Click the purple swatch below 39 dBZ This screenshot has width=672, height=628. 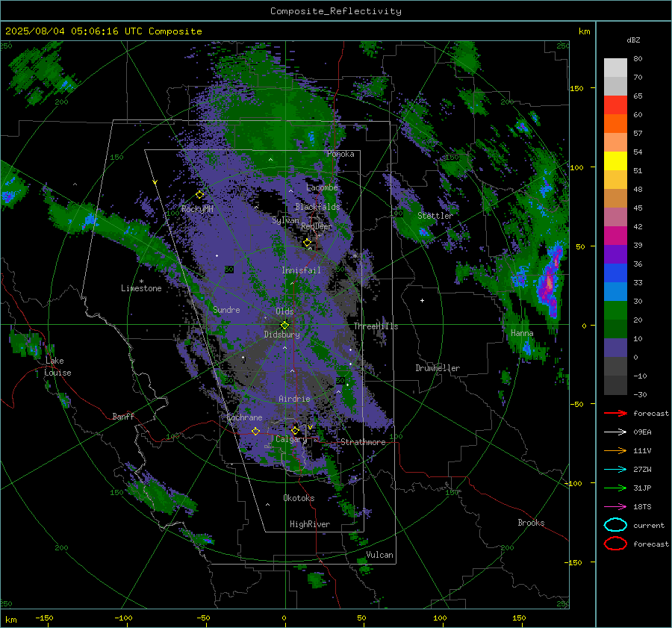coord(615,255)
